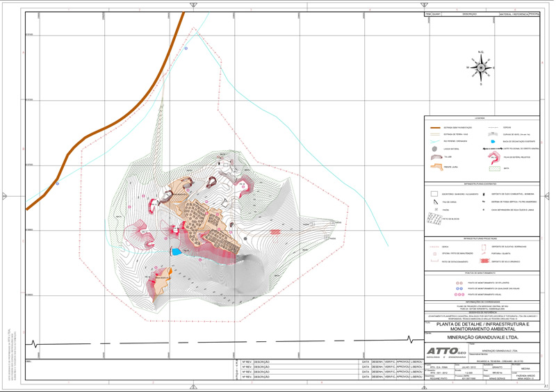Image resolution: width=556 pixels, height=392 pixels.
Task: Click the blue water pond on the map
Action: (177, 251)
